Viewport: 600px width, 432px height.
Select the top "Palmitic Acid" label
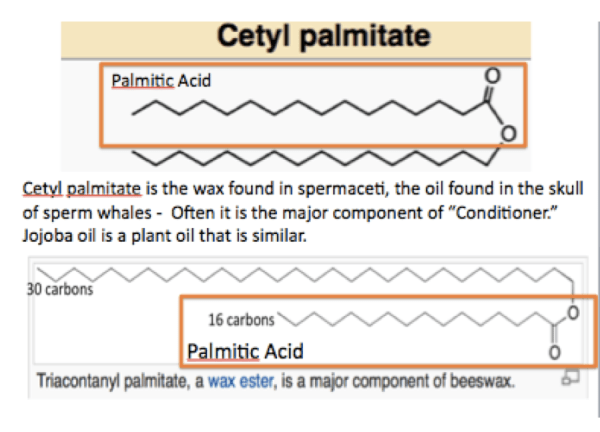pos(160,79)
